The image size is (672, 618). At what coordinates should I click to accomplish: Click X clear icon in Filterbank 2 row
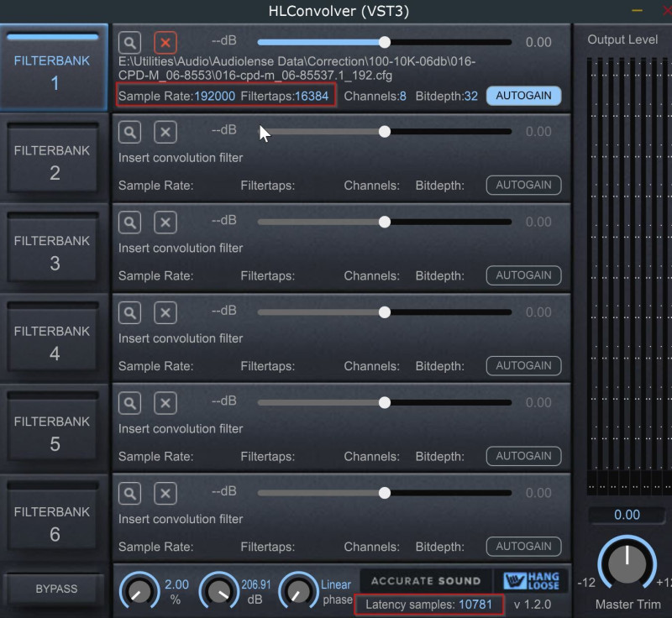[165, 132]
